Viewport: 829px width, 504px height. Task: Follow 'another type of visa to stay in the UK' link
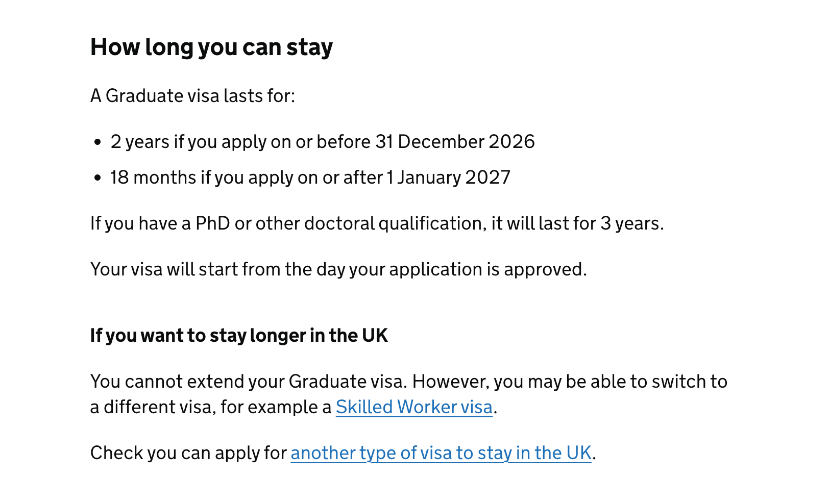tap(441, 453)
